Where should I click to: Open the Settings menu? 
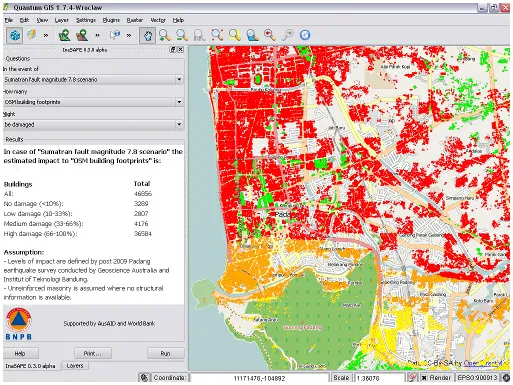pyautogui.click(x=86, y=20)
